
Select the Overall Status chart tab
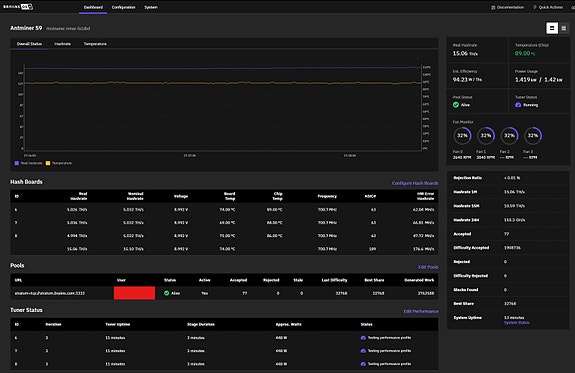(29, 44)
